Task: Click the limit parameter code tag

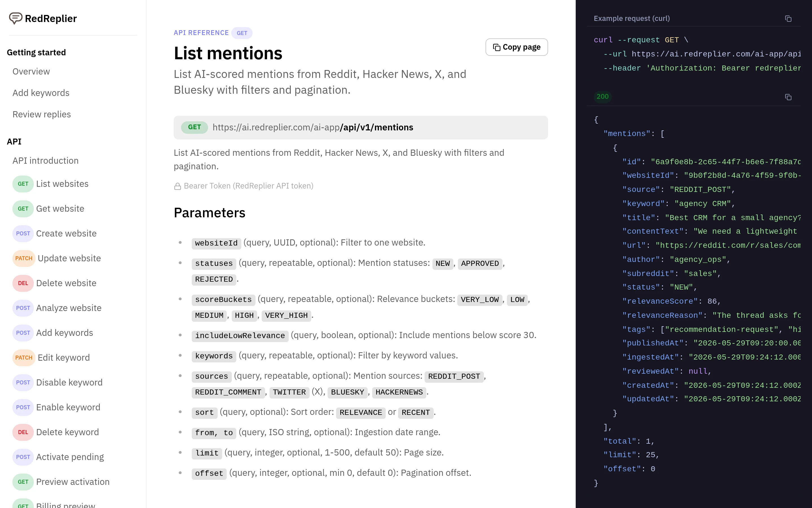Action: click(x=207, y=453)
